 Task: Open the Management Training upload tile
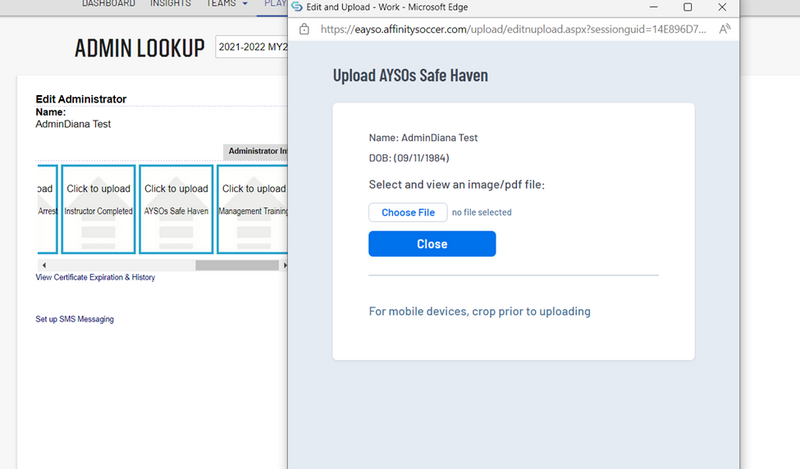pyautogui.click(x=253, y=208)
